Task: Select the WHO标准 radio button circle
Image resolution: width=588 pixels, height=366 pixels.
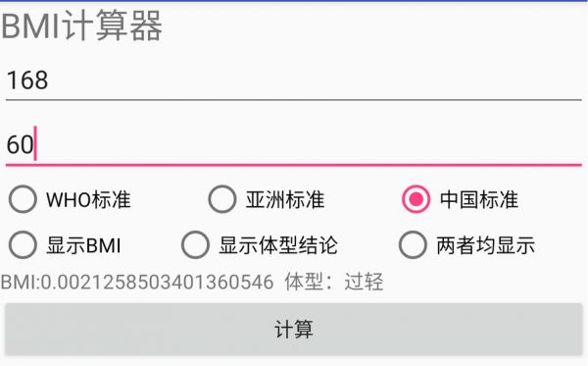Action: [x=23, y=199]
